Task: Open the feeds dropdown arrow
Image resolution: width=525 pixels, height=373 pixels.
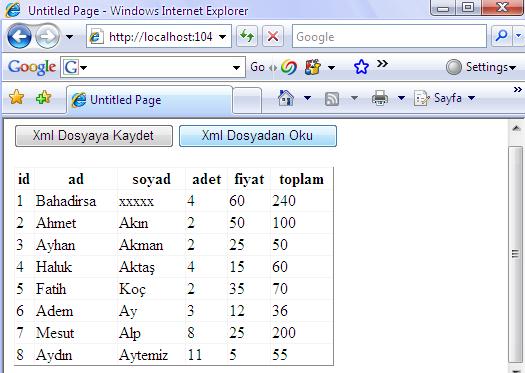Action: pyautogui.click(x=354, y=98)
